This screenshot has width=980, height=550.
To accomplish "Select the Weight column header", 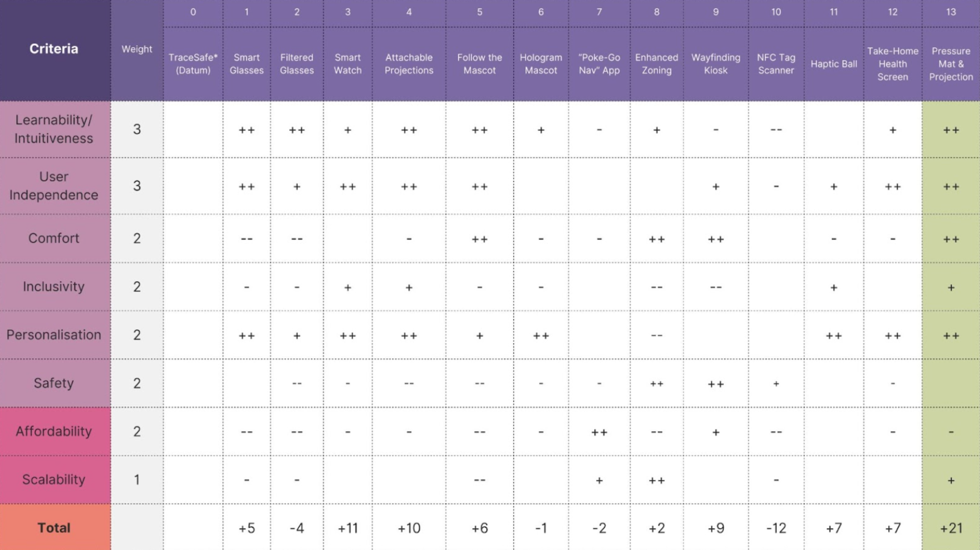I will (x=137, y=50).
